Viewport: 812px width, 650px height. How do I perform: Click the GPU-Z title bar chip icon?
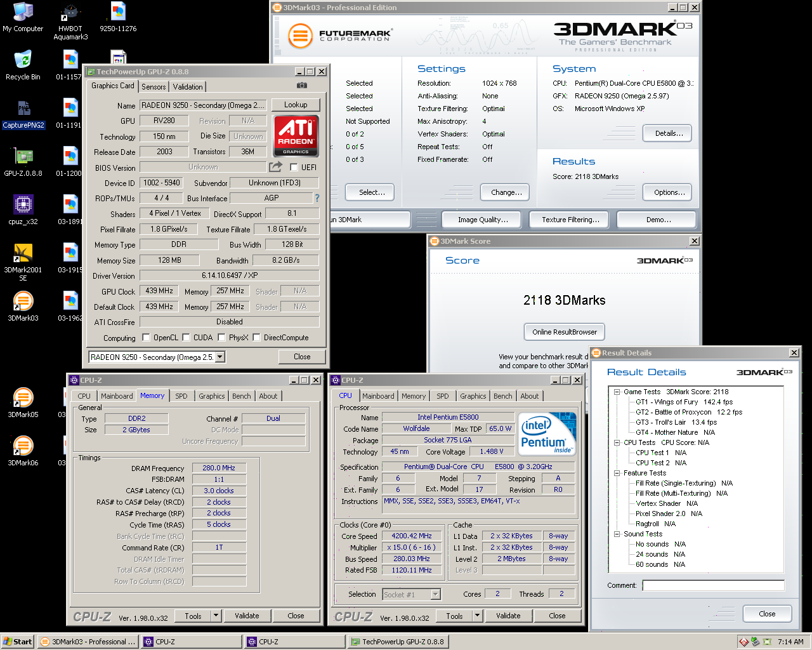(x=91, y=72)
